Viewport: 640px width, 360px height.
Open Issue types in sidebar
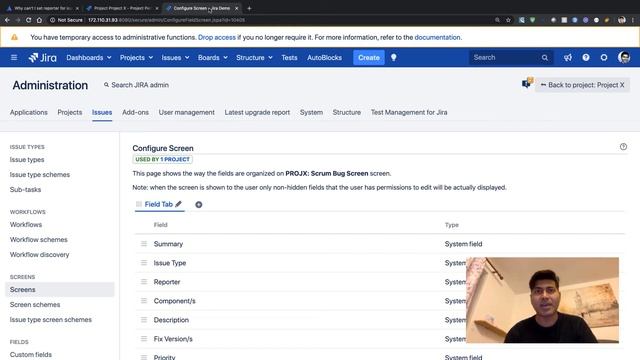pyautogui.click(x=27, y=160)
